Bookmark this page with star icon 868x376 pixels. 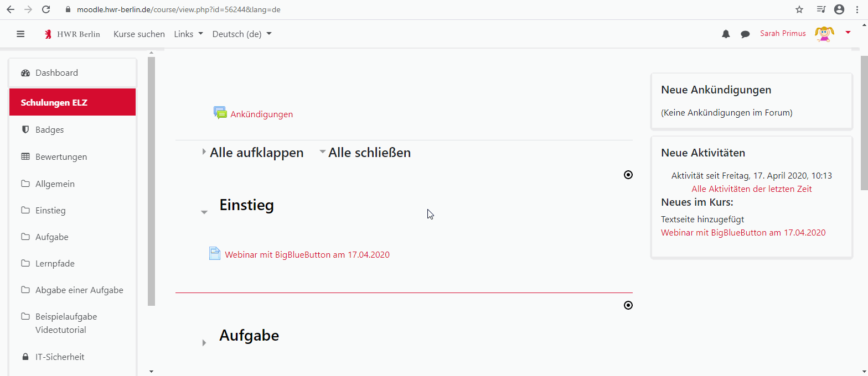coord(799,9)
